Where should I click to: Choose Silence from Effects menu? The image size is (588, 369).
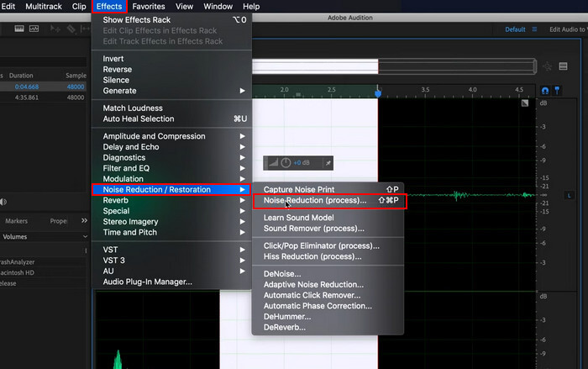(171, 80)
